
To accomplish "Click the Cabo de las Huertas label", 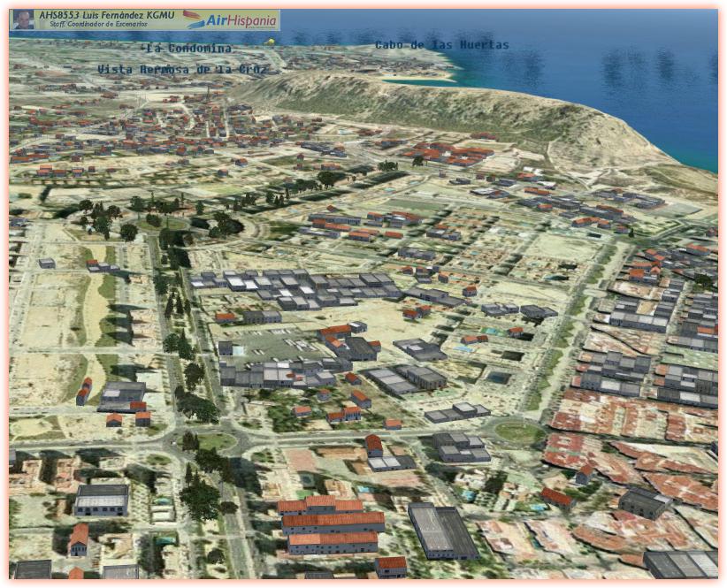I will (x=441, y=45).
